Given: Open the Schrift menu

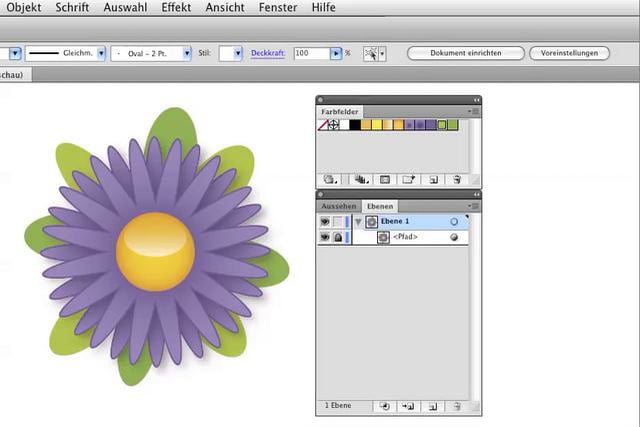Looking at the screenshot, I should tap(72, 7).
